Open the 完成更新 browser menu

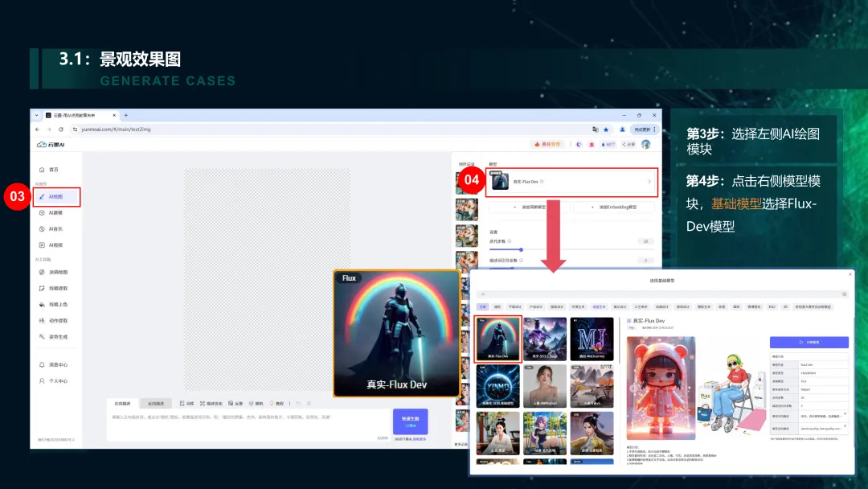click(x=645, y=129)
